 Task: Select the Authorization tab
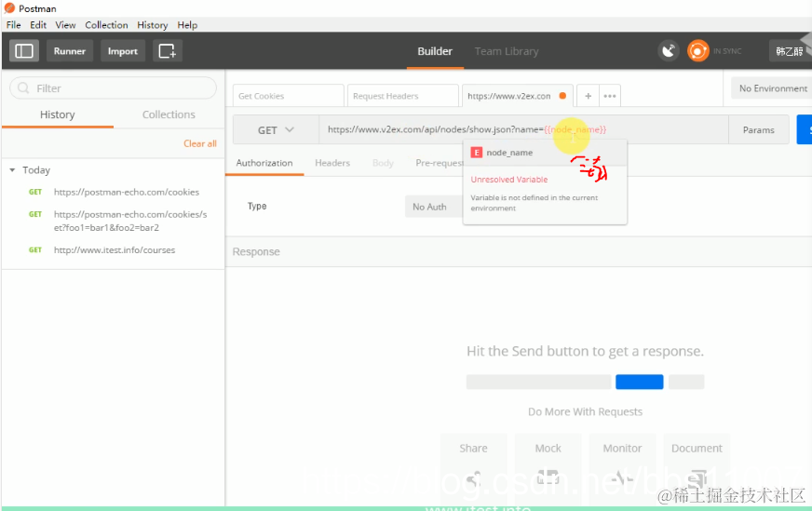(264, 163)
